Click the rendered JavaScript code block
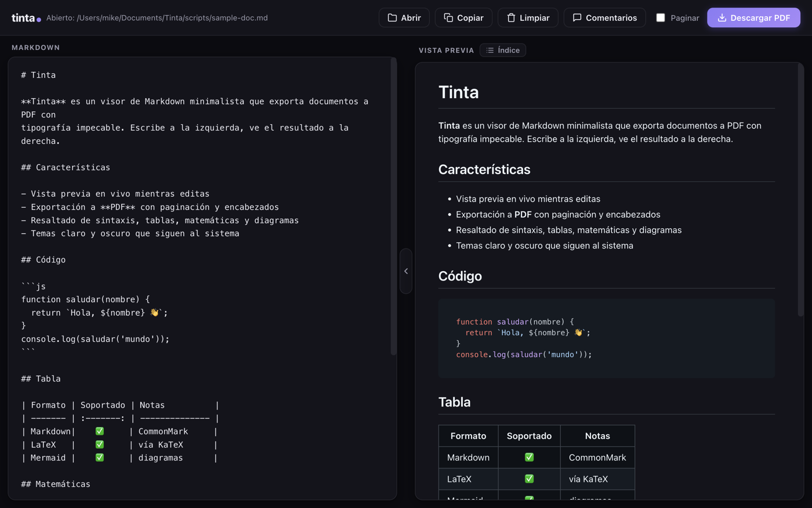 [x=606, y=338]
